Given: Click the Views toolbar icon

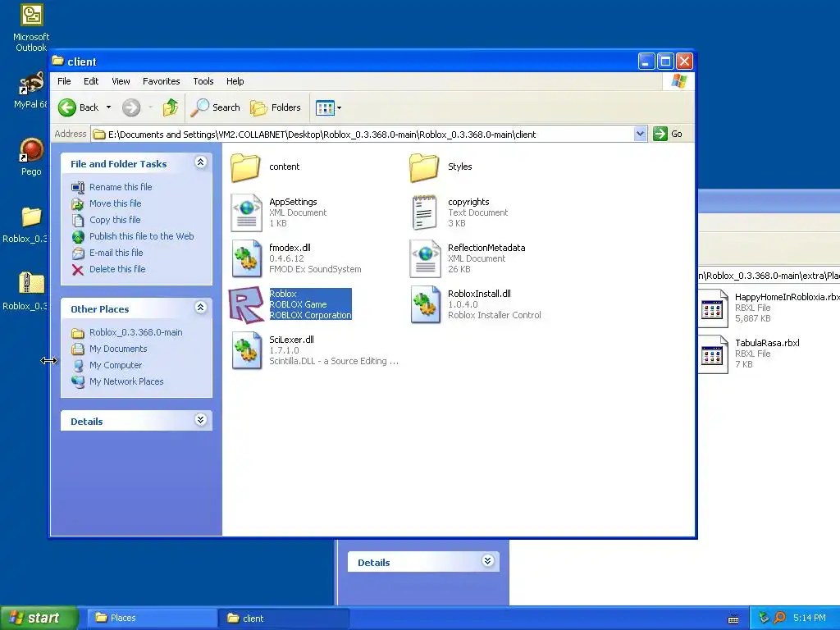Looking at the screenshot, I should point(325,107).
